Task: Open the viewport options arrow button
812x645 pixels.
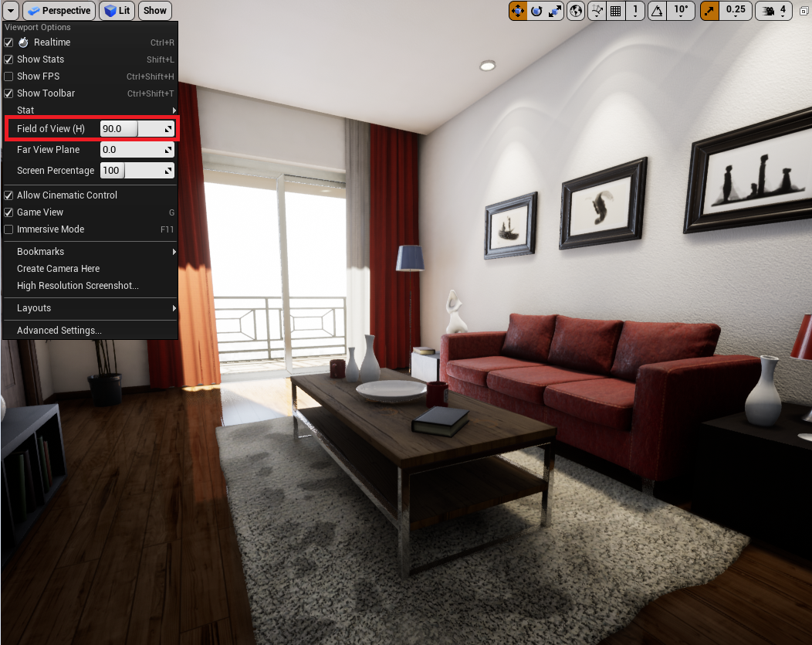Action: click(10, 11)
